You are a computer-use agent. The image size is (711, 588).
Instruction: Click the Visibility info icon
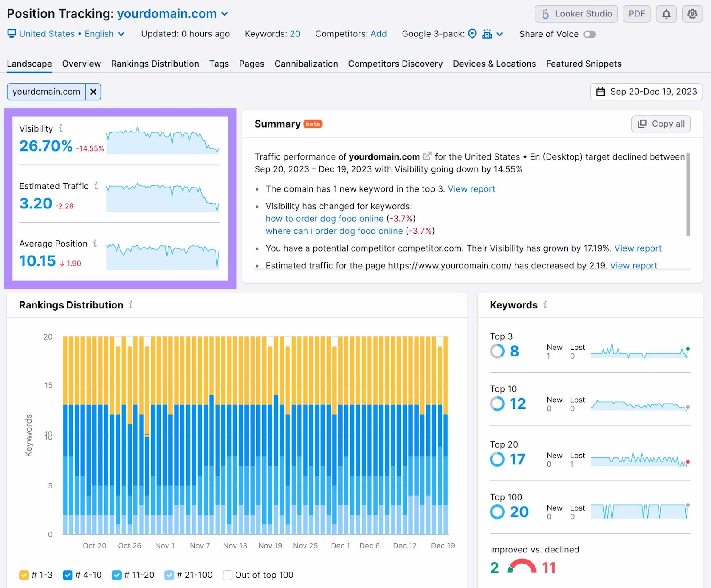60,128
